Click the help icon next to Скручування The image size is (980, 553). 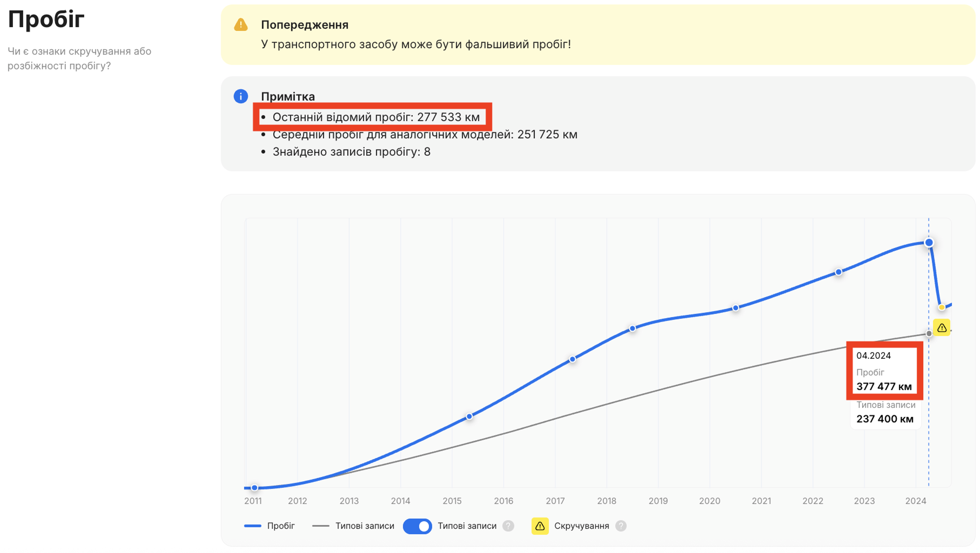pos(620,526)
